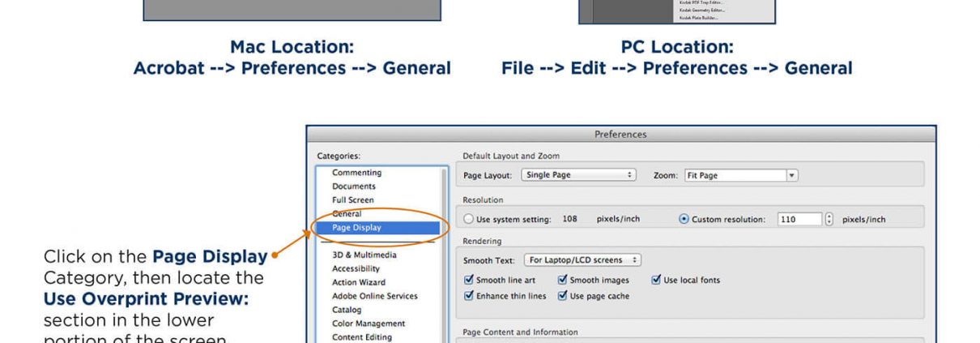The height and width of the screenshot is (343, 980).
Task: Select the Use system setting radio button
Action: [x=469, y=220]
